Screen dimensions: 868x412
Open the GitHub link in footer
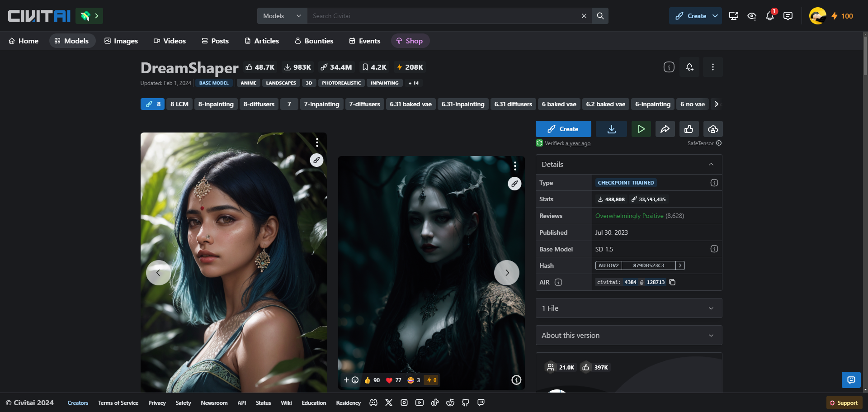466,403
